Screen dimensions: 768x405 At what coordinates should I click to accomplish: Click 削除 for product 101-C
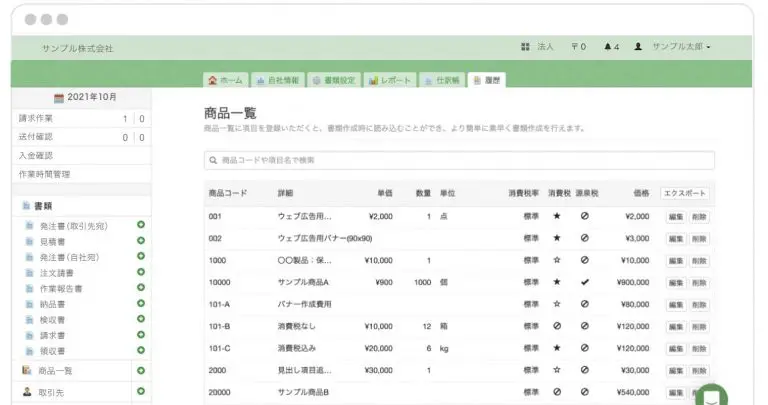coord(698,349)
